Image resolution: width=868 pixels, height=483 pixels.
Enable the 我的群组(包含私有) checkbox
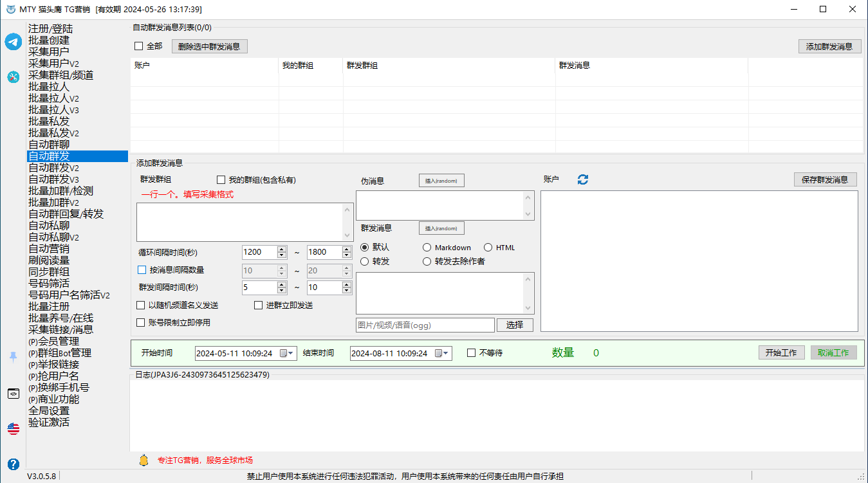(221, 180)
